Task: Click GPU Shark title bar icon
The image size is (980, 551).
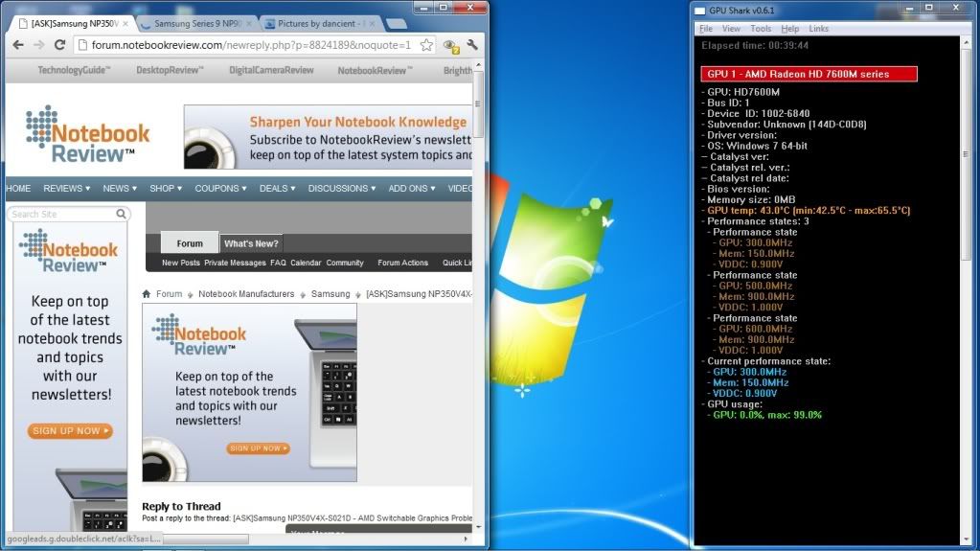Action: coord(700,11)
